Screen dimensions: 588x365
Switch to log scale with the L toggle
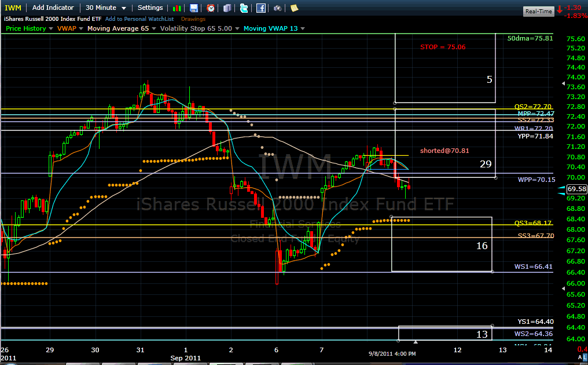click(x=585, y=357)
